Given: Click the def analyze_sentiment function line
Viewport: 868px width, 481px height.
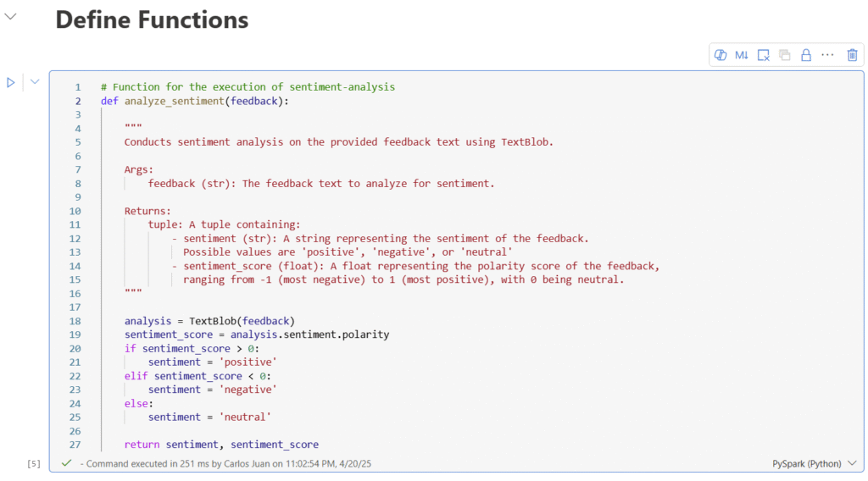Looking at the screenshot, I should click(x=195, y=101).
